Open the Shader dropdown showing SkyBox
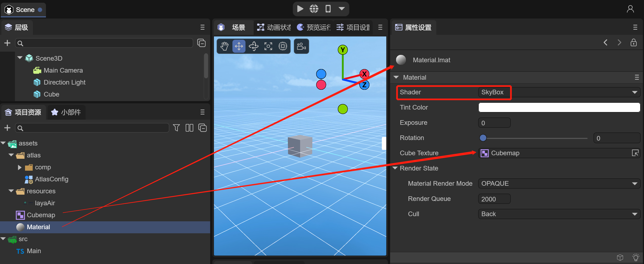644x264 pixels. click(559, 92)
